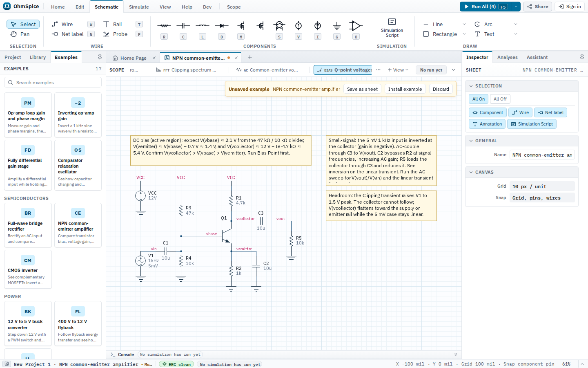Select Q-point voltages bias analysis
588x368 pixels.
(343, 70)
